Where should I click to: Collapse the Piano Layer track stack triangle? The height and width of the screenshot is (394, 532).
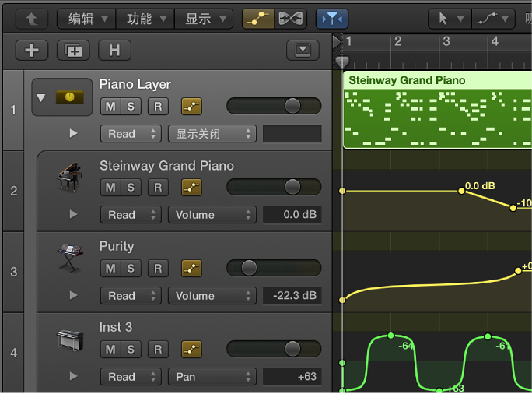coord(41,98)
